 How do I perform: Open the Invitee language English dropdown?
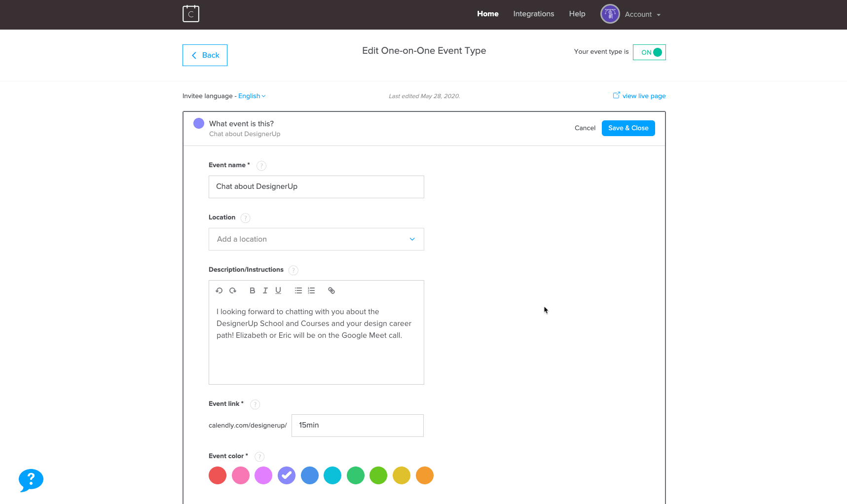252,96
